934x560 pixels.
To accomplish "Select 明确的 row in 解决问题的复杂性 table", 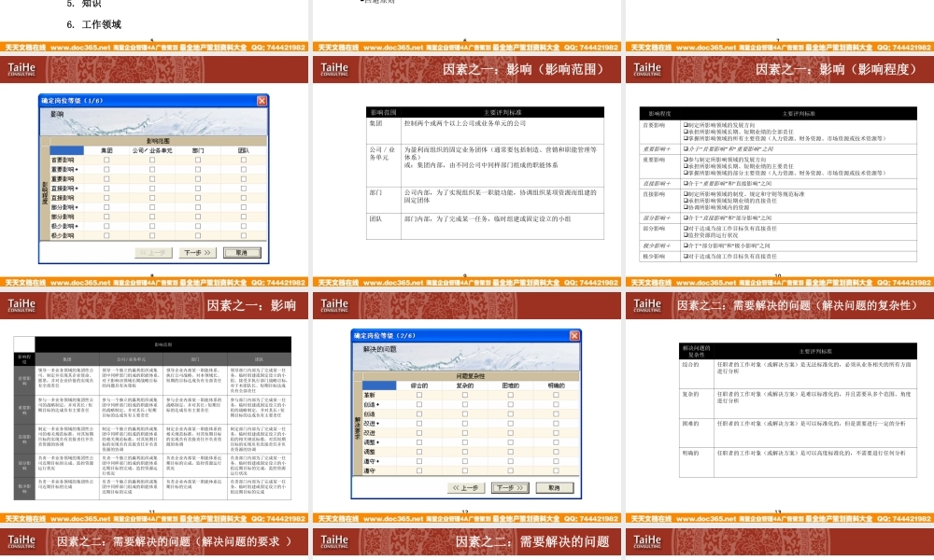I will (x=798, y=462).
